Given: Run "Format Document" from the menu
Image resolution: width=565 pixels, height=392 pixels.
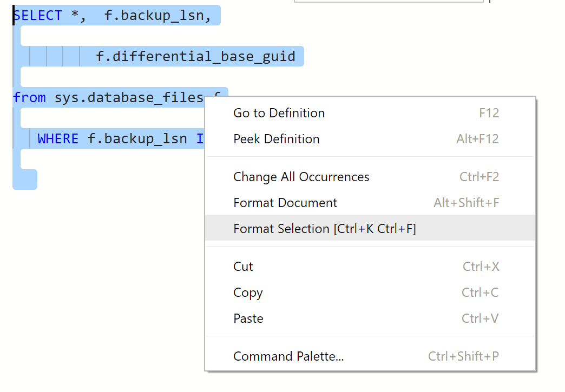Looking at the screenshot, I should (x=285, y=203).
